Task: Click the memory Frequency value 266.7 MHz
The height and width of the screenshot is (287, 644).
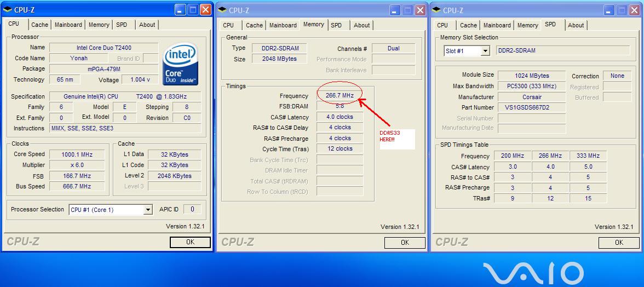Action: [x=340, y=96]
